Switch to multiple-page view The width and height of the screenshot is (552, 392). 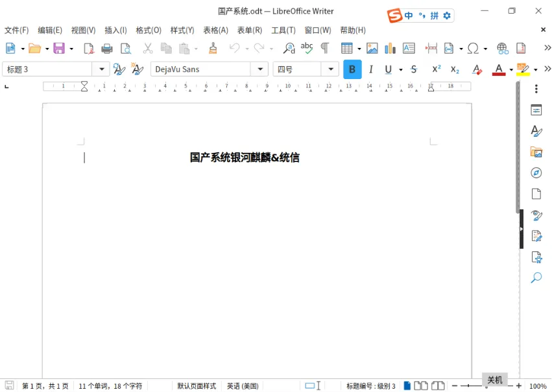(421, 386)
